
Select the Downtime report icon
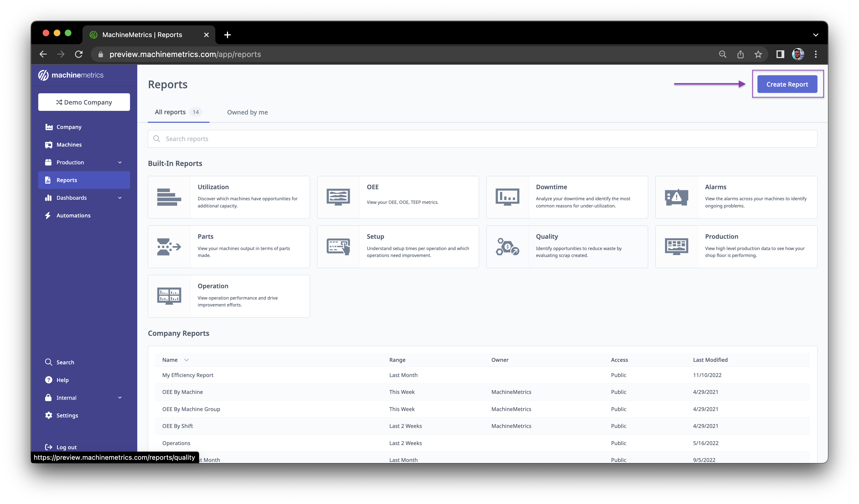click(x=508, y=197)
